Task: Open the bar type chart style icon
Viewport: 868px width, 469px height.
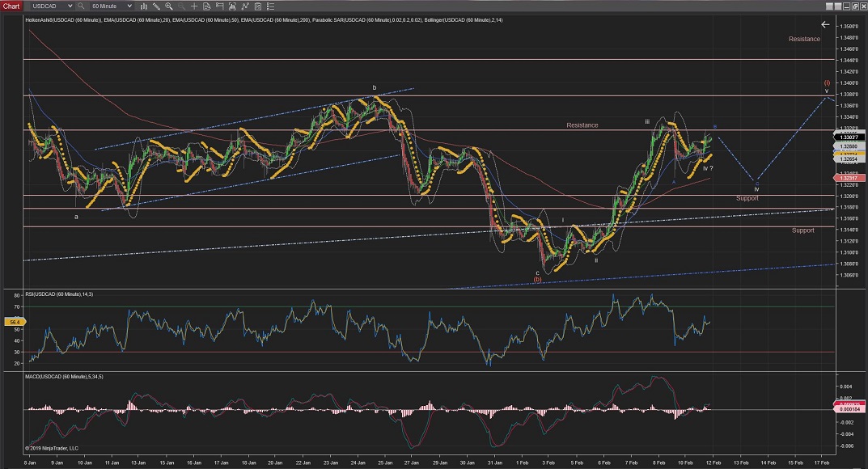Action: coord(143,6)
